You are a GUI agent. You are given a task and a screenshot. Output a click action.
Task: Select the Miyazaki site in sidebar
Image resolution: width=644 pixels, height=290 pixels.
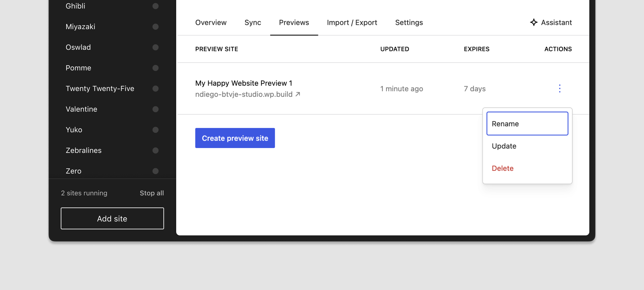tap(80, 27)
